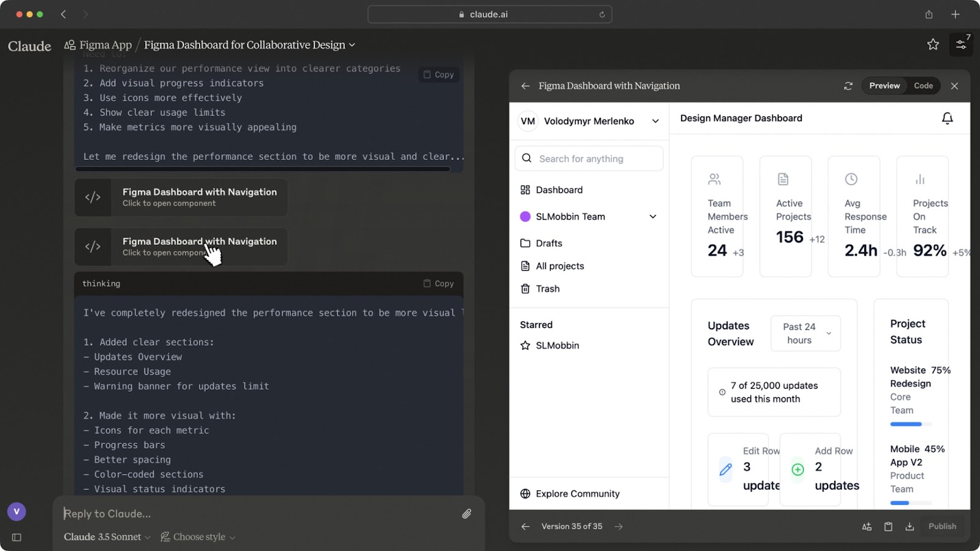Click the attach file paperclip icon

pos(467,514)
